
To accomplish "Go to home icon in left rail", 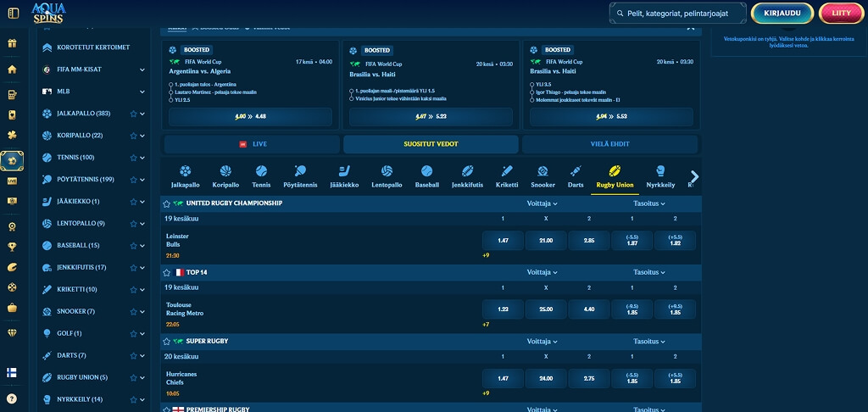I will pos(12,70).
